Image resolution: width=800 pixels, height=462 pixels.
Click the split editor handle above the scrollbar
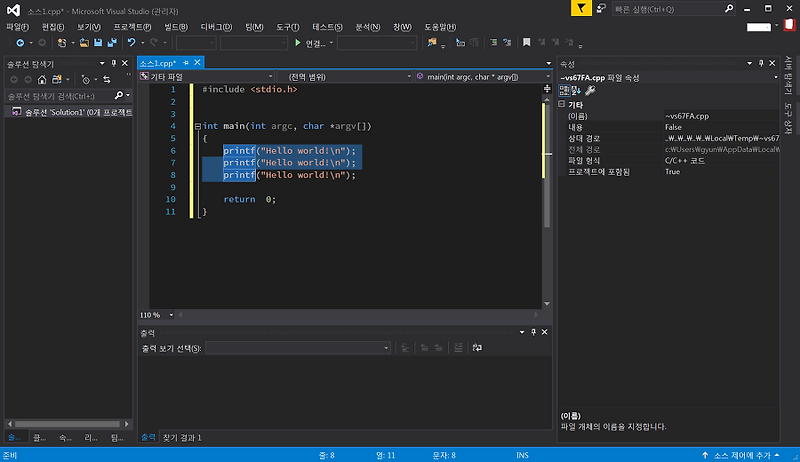547,89
